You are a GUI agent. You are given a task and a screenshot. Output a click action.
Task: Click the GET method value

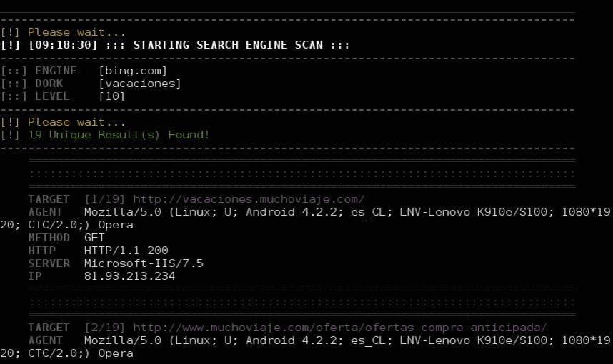[x=94, y=238]
